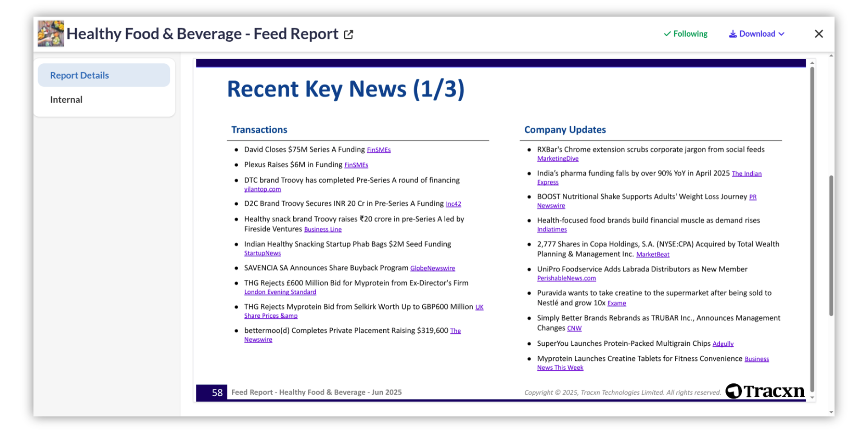Open FinSMEs link for Plexus funding

(356, 165)
